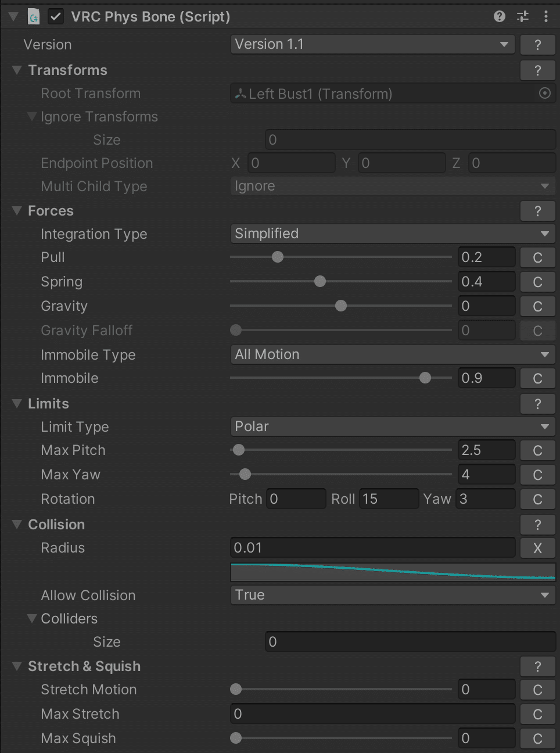Click the Radius value input field
Image resolution: width=560 pixels, height=753 pixels.
(372, 548)
